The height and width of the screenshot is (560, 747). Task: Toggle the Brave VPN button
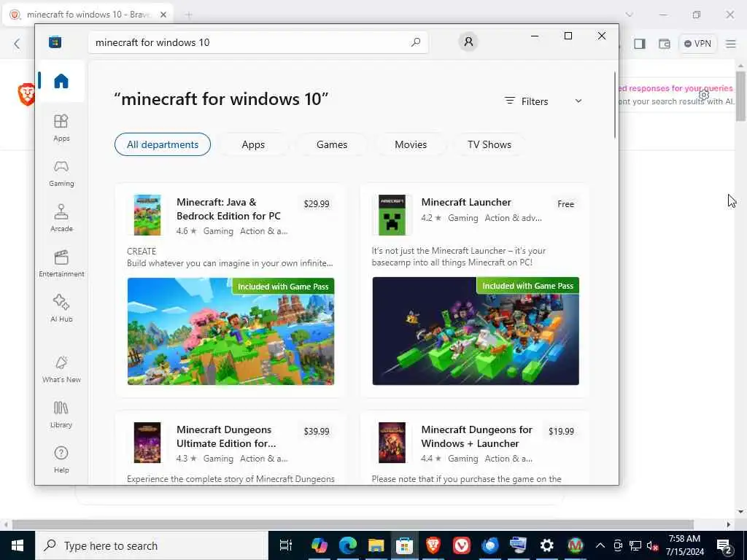[697, 44]
